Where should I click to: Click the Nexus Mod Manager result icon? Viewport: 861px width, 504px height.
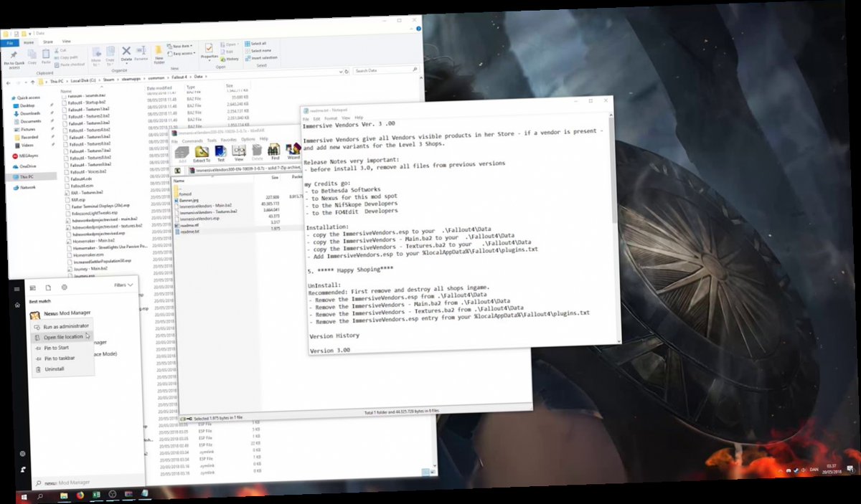[34, 315]
